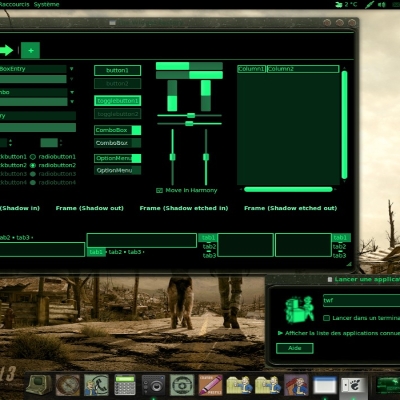400x400 pixels.
Task: Click the left vertical slider handle
Action: (x=173, y=157)
